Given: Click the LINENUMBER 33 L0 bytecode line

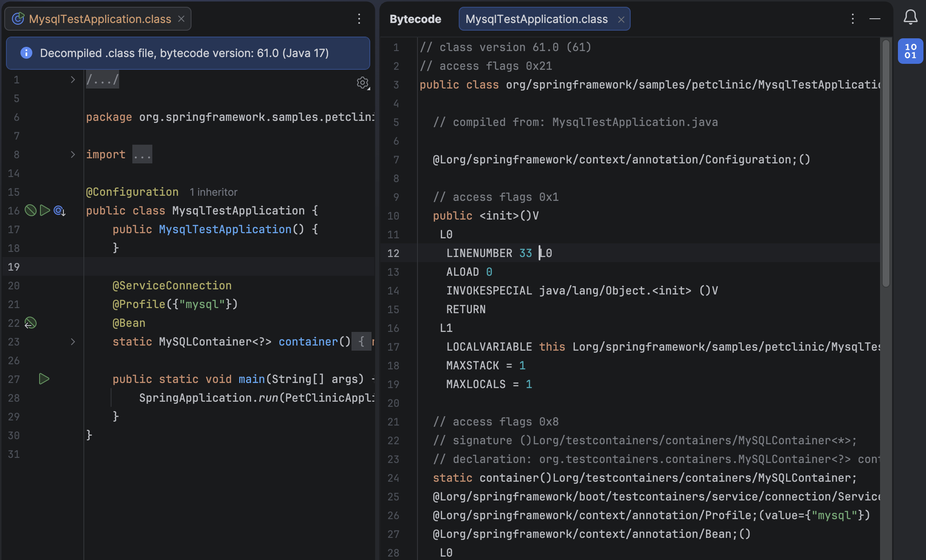Looking at the screenshot, I should coord(499,253).
